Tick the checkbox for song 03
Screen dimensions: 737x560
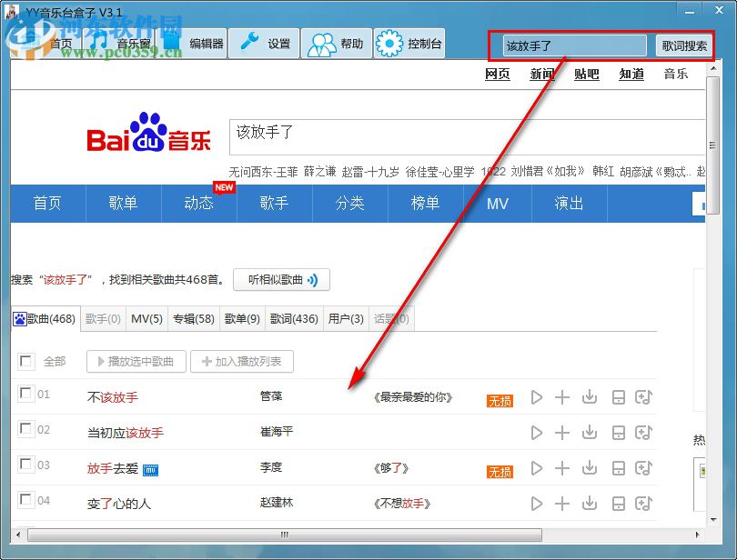click(26, 466)
